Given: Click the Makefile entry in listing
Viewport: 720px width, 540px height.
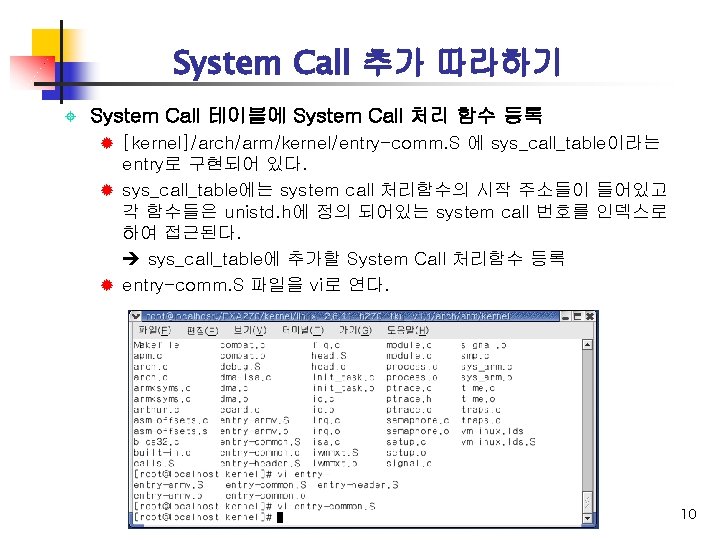Looking at the screenshot, I should [x=157, y=345].
